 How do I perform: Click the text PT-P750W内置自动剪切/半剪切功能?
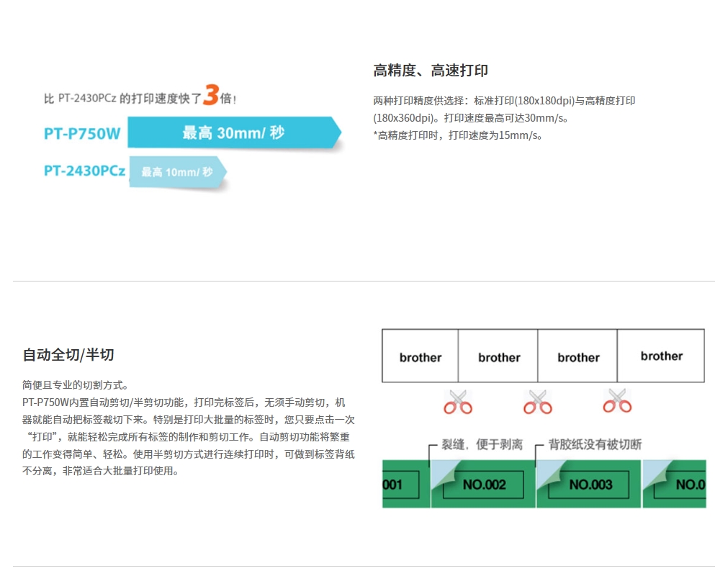pos(103,402)
